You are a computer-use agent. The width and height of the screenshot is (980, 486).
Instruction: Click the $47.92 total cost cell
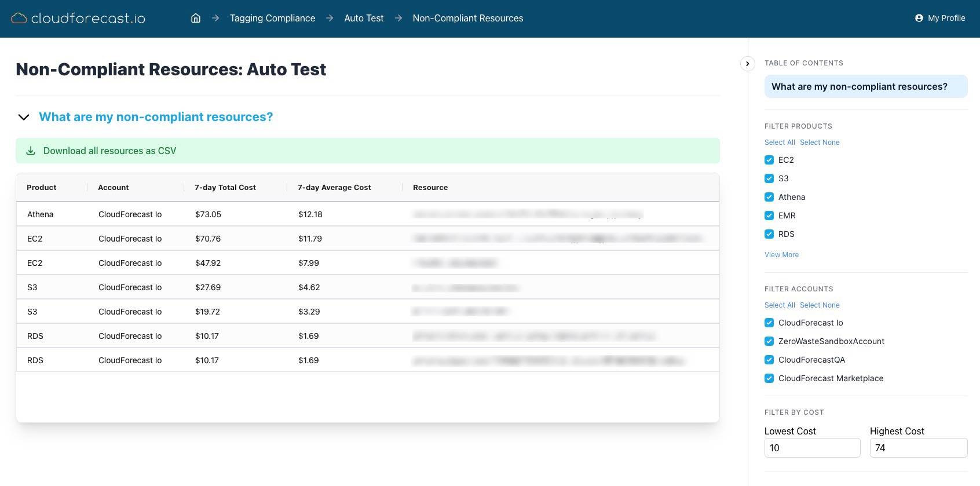208,263
